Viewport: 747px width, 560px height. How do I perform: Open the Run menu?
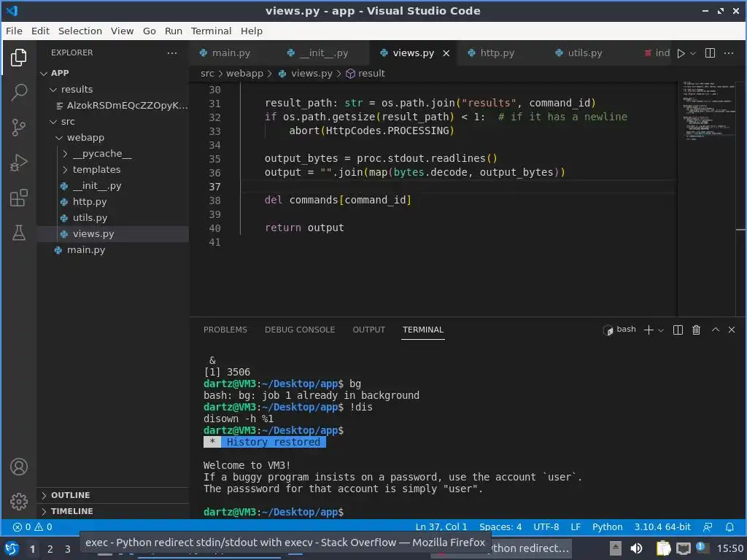click(x=174, y=31)
